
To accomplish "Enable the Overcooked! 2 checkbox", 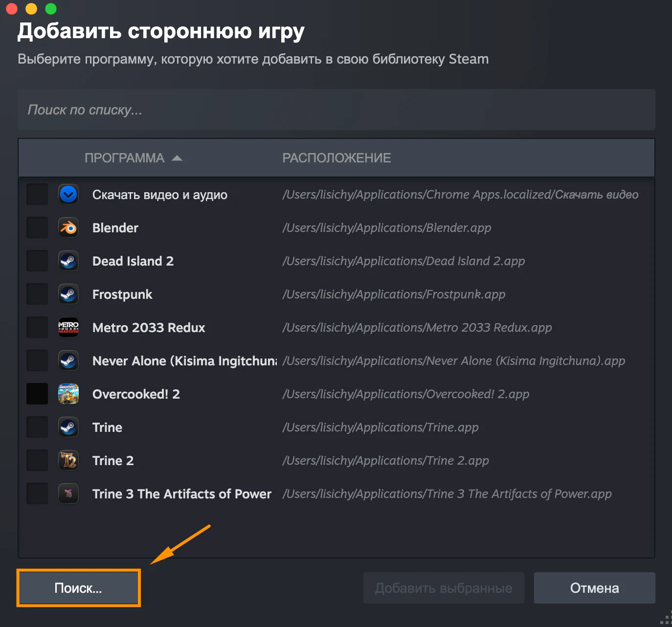I will point(37,394).
